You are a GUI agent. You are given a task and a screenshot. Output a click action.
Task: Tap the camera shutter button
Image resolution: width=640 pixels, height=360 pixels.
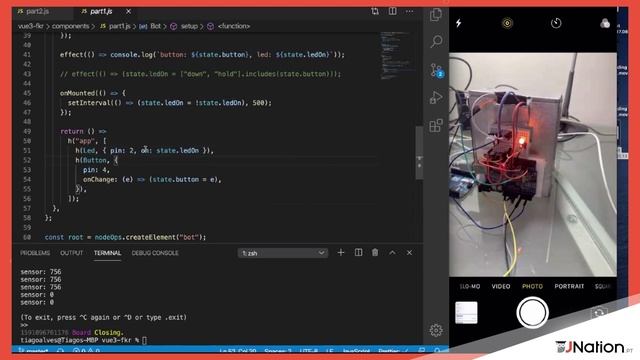532,313
